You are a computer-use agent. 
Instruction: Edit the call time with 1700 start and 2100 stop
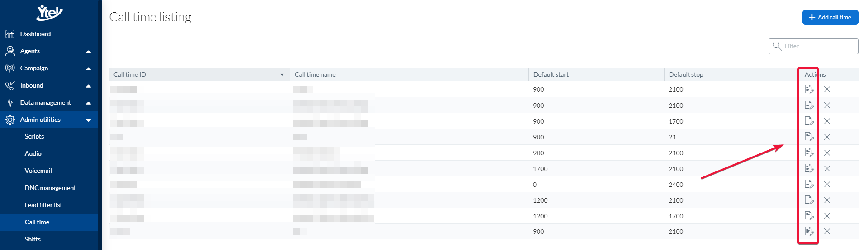pyautogui.click(x=809, y=168)
